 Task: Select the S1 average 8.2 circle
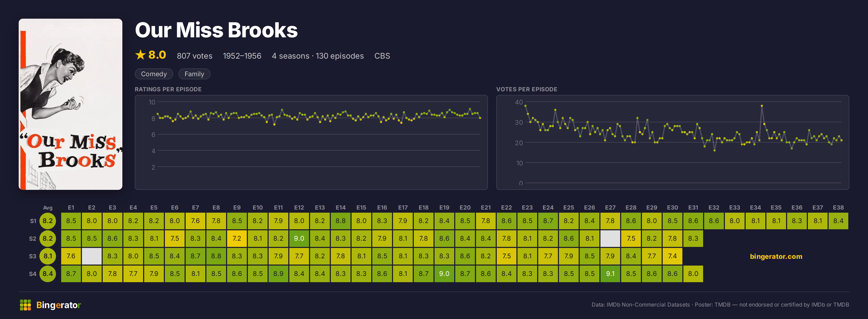click(x=47, y=221)
